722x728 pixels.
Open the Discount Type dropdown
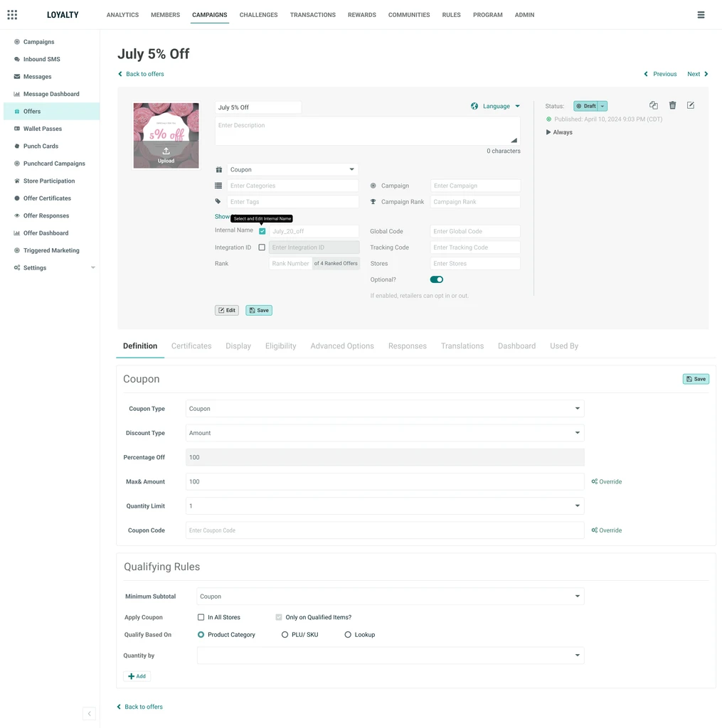(385, 433)
